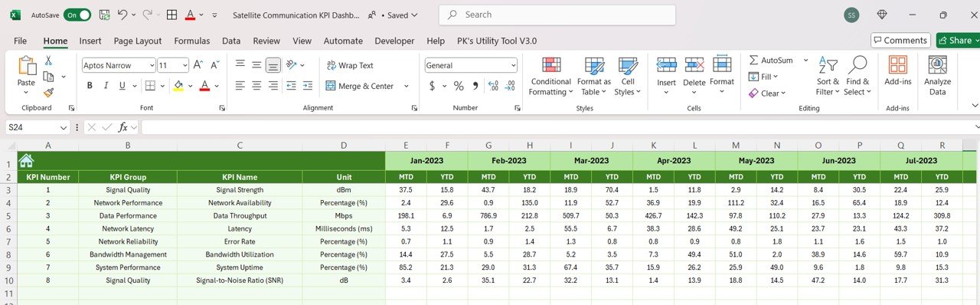Click the green home icon in cell A1
This screenshot has height=305, width=980.
tap(27, 161)
